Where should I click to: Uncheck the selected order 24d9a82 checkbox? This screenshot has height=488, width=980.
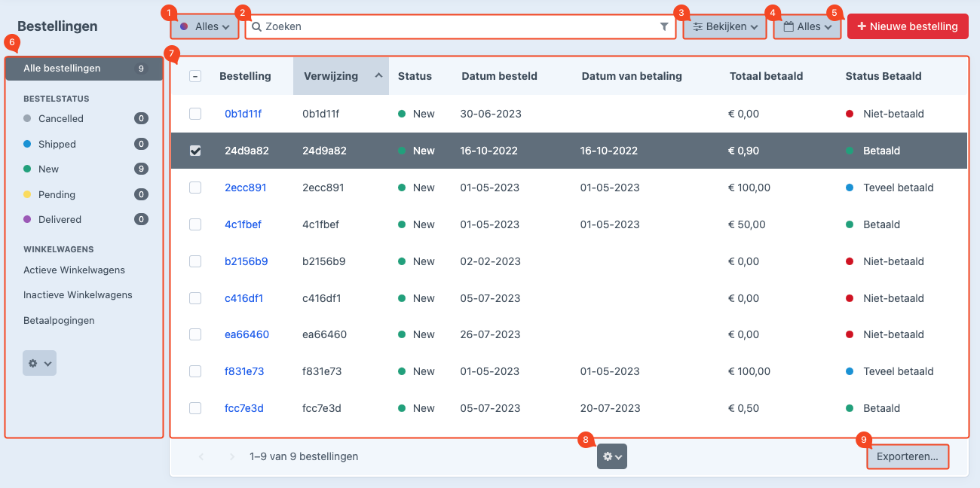195,151
